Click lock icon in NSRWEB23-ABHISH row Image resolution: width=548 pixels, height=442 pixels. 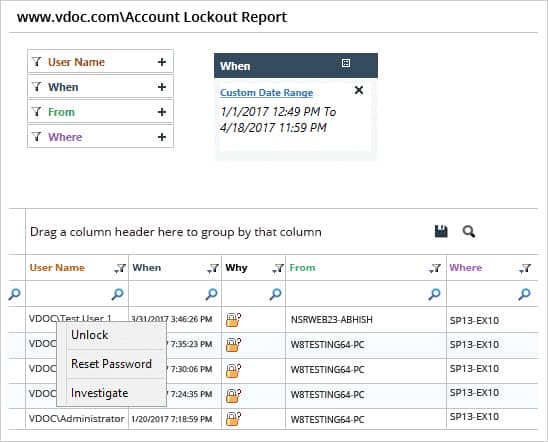[233, 319]
